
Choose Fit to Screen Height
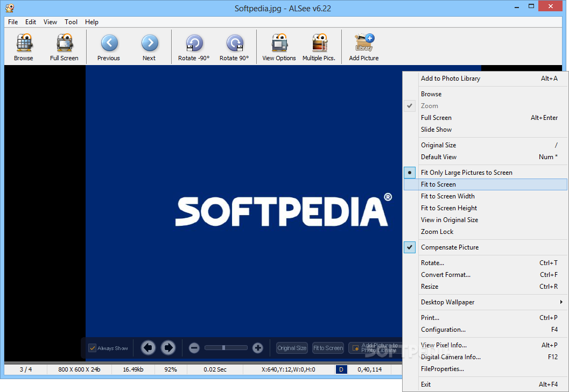pyautogui.click(x=485, y=208)
